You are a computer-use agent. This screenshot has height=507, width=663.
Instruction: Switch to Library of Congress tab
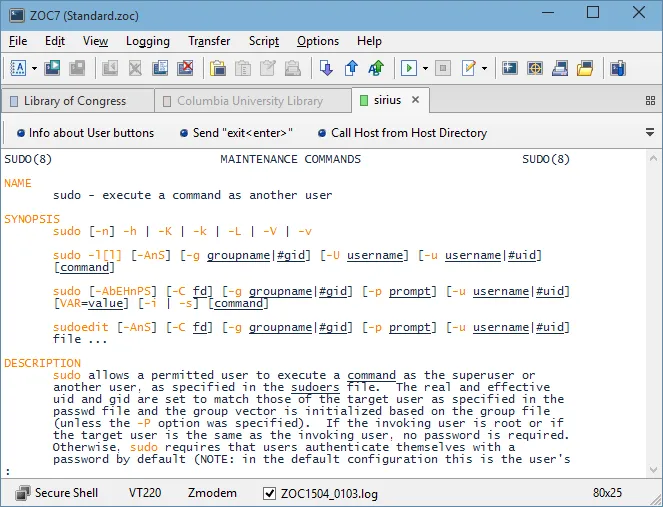(x=75, y=101)
